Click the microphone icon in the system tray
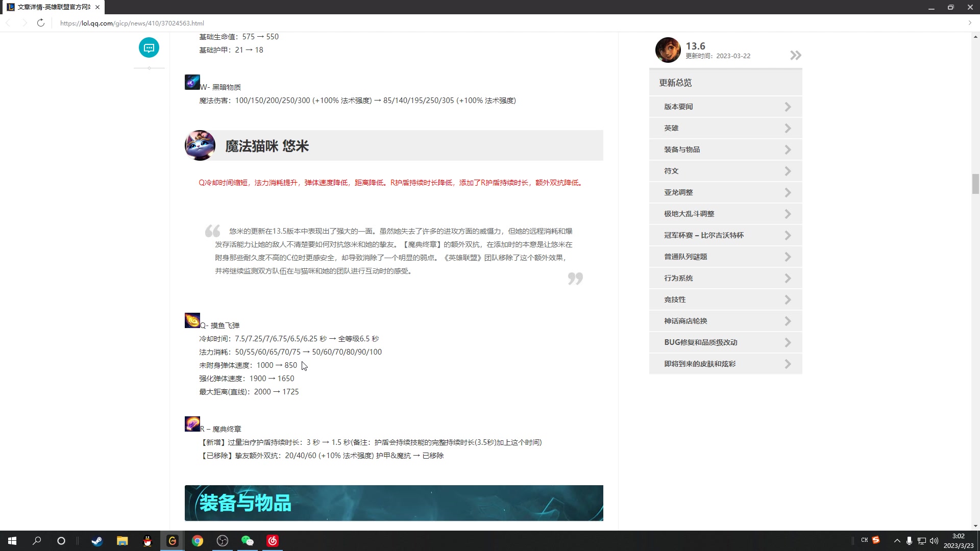The width and height of the screenshot is (980, 551). tap(910, 541)
